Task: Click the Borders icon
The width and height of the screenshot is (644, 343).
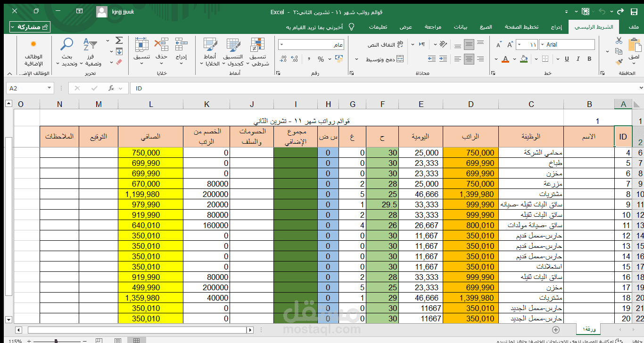Action: pyautogui.click(x=545, y=59)
